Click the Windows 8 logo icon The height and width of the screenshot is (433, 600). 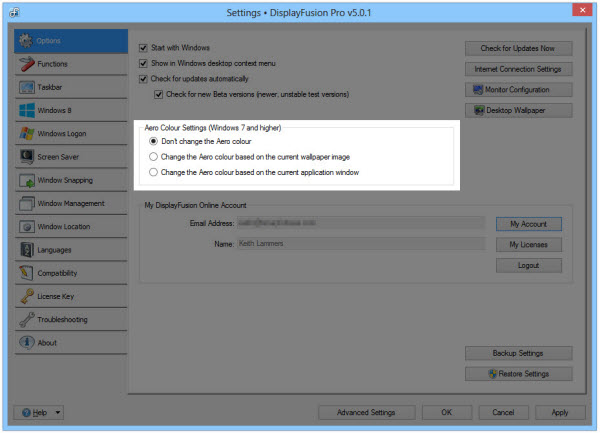tap(27, 111)
